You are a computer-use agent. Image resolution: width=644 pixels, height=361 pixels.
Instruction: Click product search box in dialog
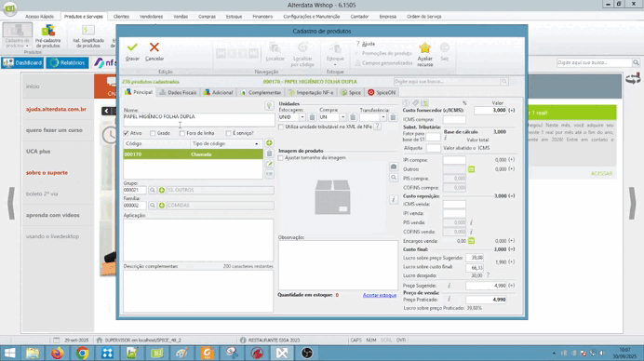[447, 82]
